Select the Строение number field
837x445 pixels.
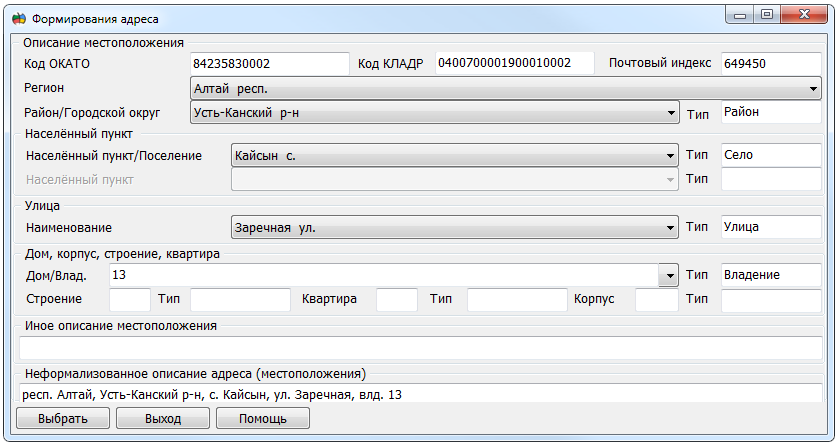coord(129,299)
